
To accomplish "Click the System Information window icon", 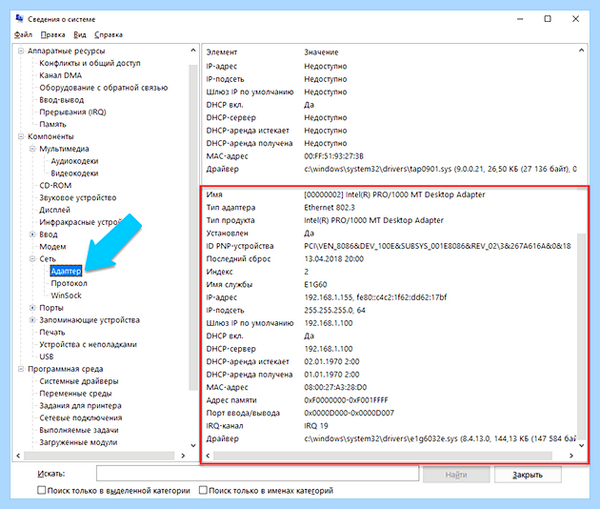I will 20,18.
